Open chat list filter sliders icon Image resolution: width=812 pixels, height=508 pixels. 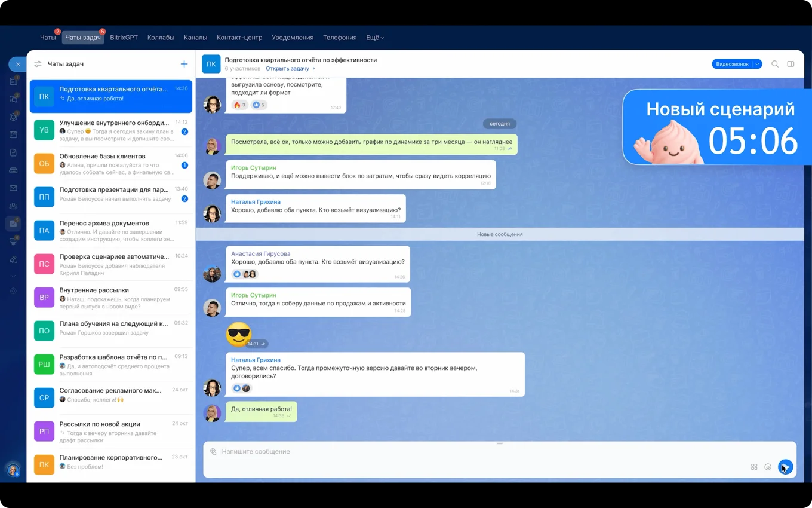(x=38, y=64)
